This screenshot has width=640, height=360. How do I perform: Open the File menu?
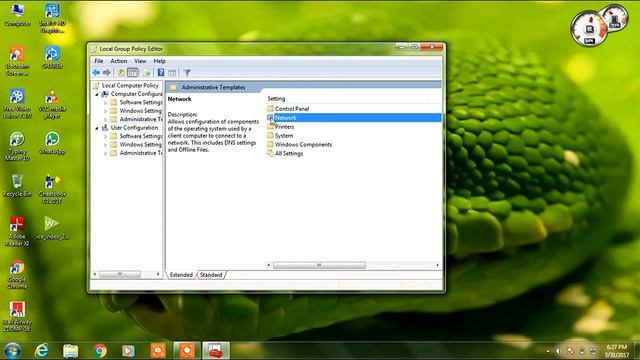click(99, 61)
